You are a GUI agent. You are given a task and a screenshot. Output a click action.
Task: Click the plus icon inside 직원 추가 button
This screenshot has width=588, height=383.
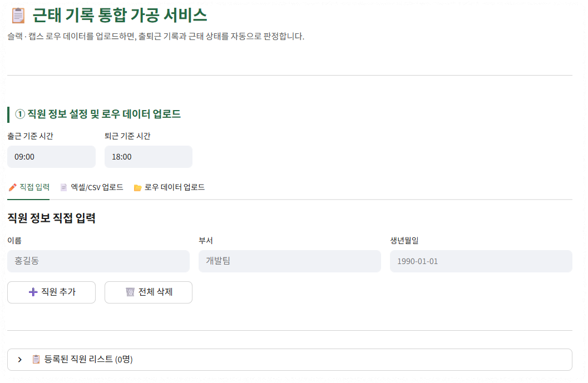33,292
